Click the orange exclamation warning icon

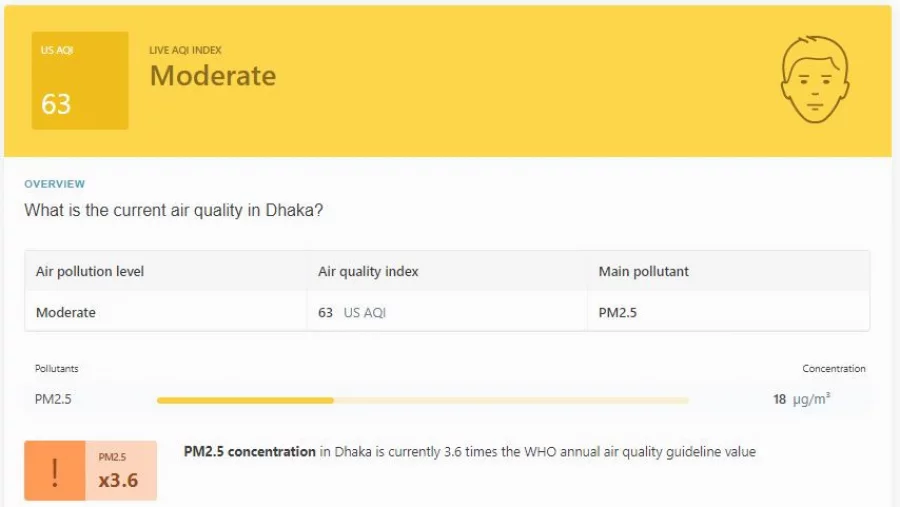click(x=55, y=471)
